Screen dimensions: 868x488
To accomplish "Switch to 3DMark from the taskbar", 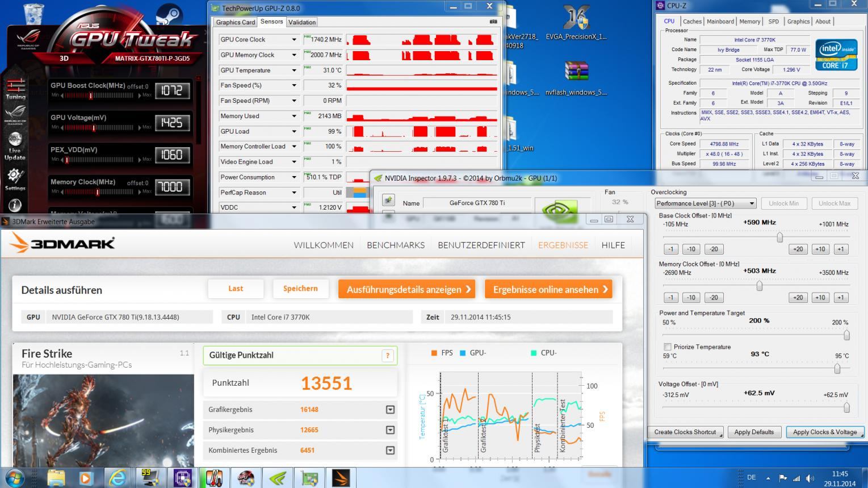I will click(x=341, y=478).
